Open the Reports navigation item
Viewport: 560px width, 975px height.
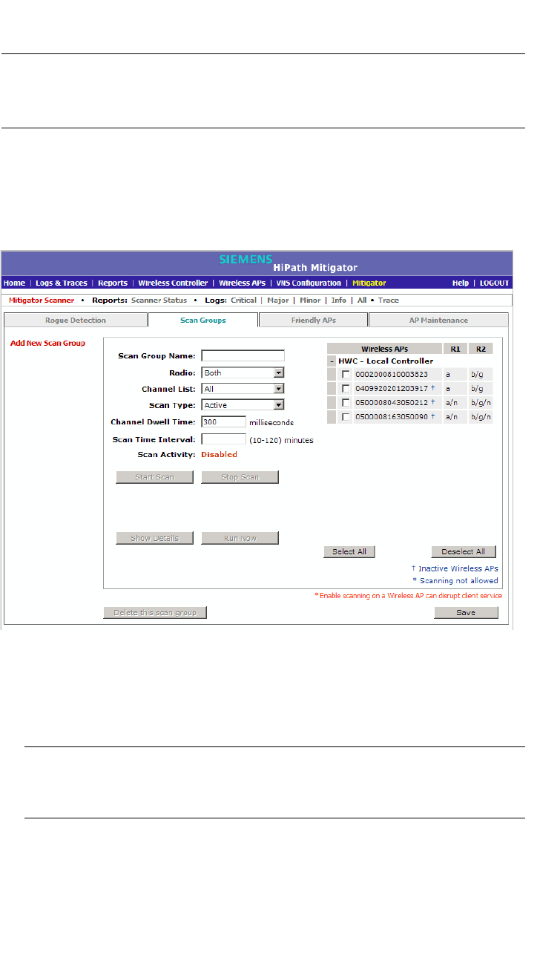[x=113, y=283]
